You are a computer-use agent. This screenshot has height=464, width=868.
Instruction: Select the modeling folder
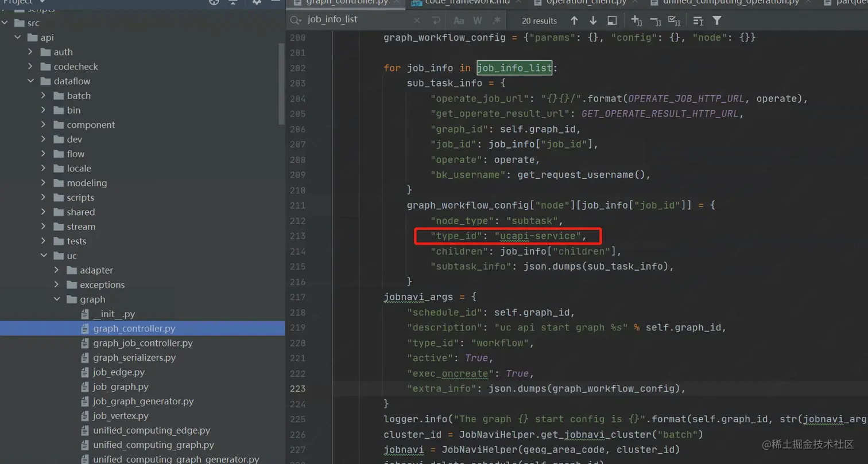(87, 183)
